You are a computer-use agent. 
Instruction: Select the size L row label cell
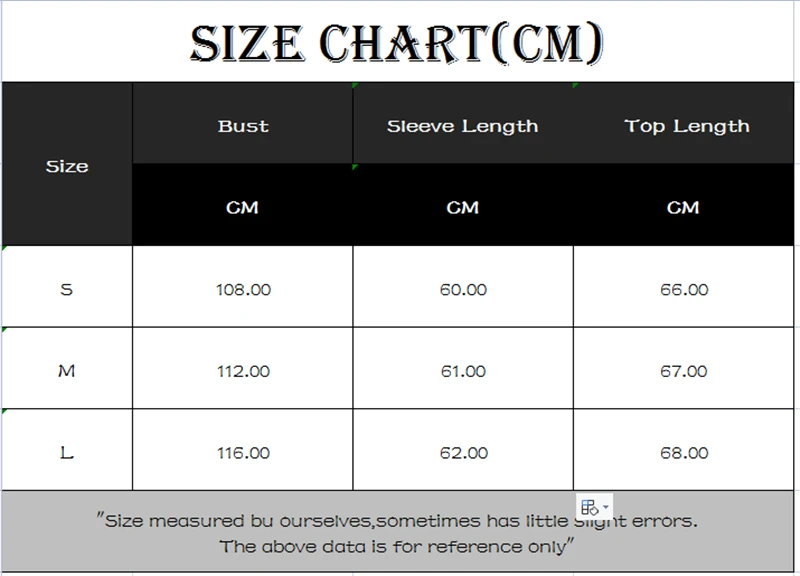(67, 452)
